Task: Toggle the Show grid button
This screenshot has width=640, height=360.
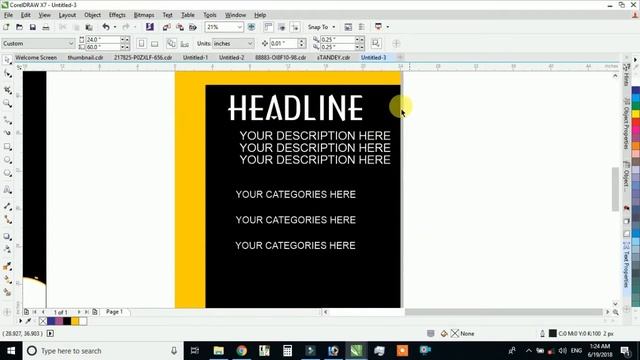Action: tap(282, 27)
